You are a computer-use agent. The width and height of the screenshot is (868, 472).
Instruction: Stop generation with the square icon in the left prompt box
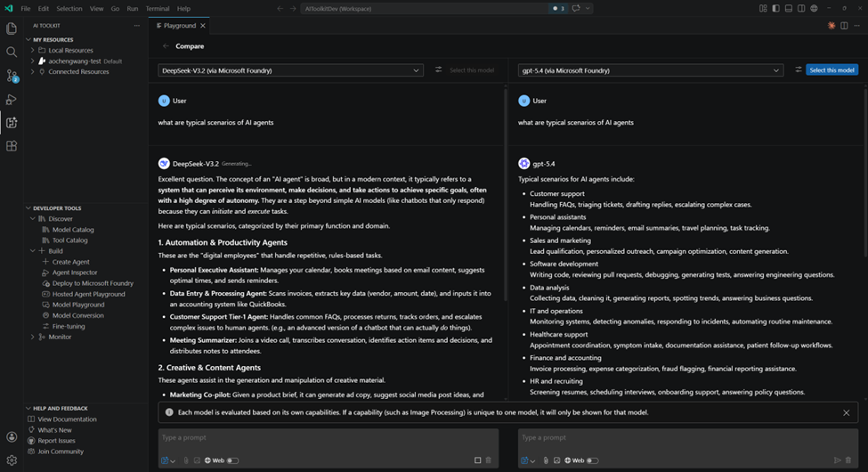click(x=477, y=460)
